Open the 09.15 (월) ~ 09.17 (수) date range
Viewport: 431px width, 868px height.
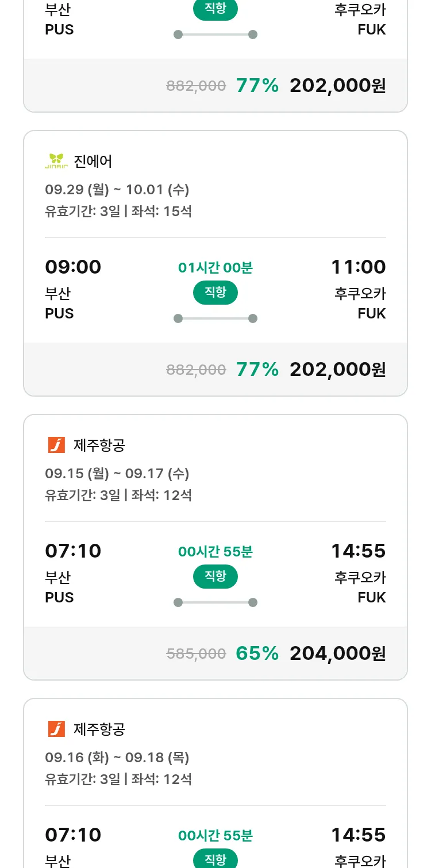[x=117, y=474]
